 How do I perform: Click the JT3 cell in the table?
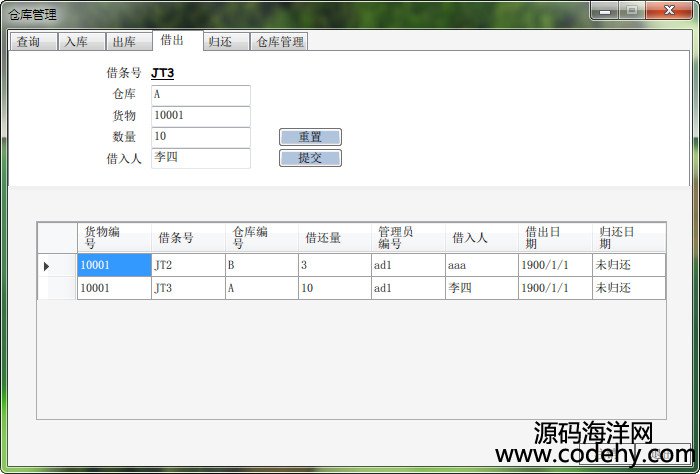pyautogui.click(x=188, y=288)
